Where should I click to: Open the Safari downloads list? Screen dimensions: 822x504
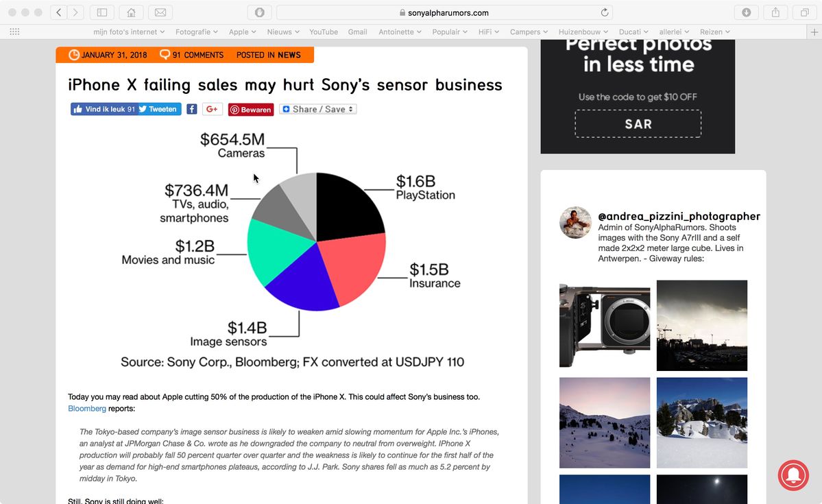click(x=747, y=12)
